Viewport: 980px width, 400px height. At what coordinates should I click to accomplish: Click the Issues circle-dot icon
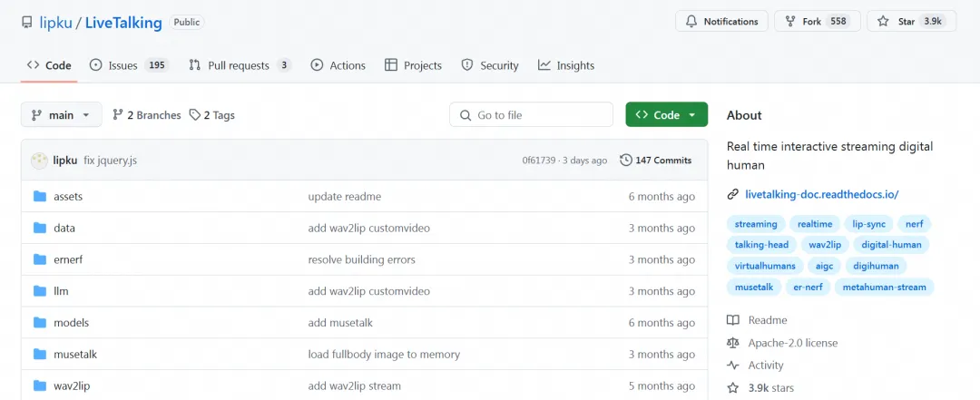click(95, 65)
